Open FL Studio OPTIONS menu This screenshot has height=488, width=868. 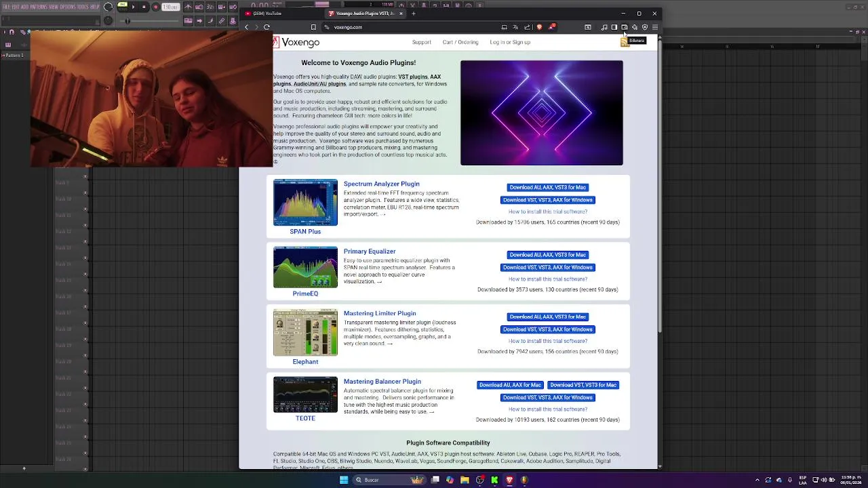[68, 7]
